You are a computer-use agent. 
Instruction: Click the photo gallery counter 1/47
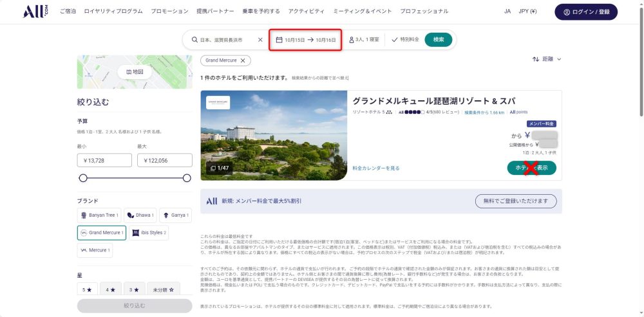pyautogui.click(x=220, y=168)
